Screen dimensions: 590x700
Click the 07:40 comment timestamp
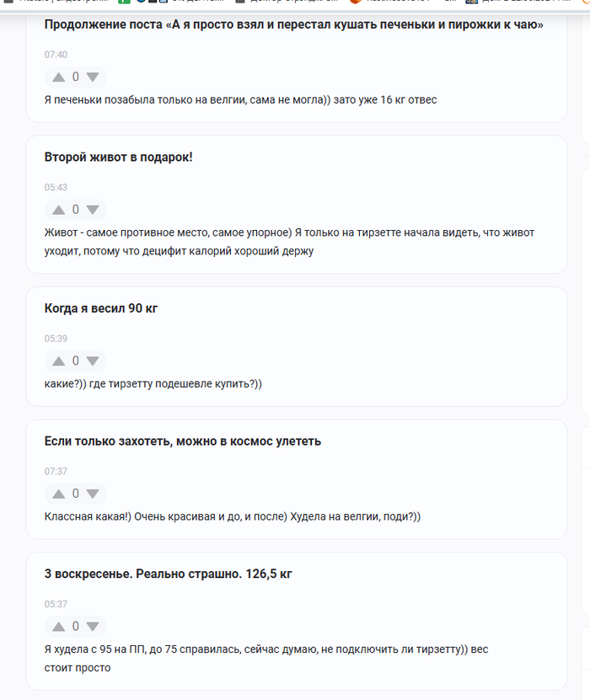coord(56,55)
